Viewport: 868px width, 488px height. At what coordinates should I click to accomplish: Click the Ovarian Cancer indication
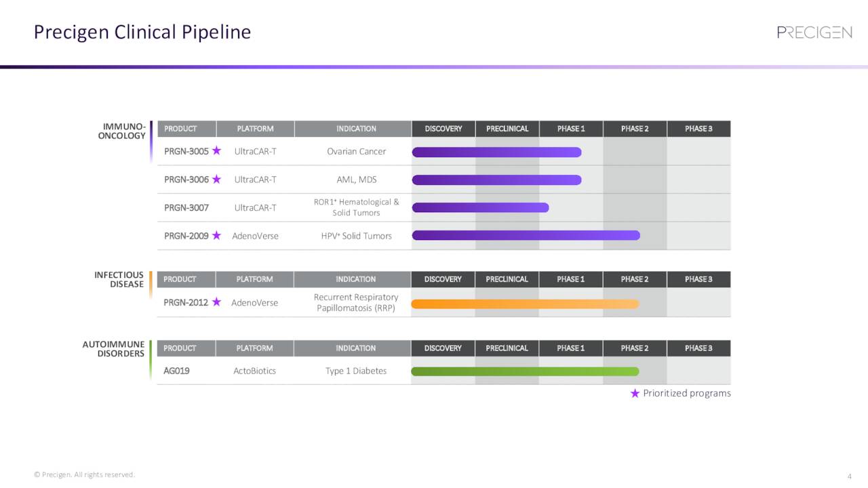(356, 151)
